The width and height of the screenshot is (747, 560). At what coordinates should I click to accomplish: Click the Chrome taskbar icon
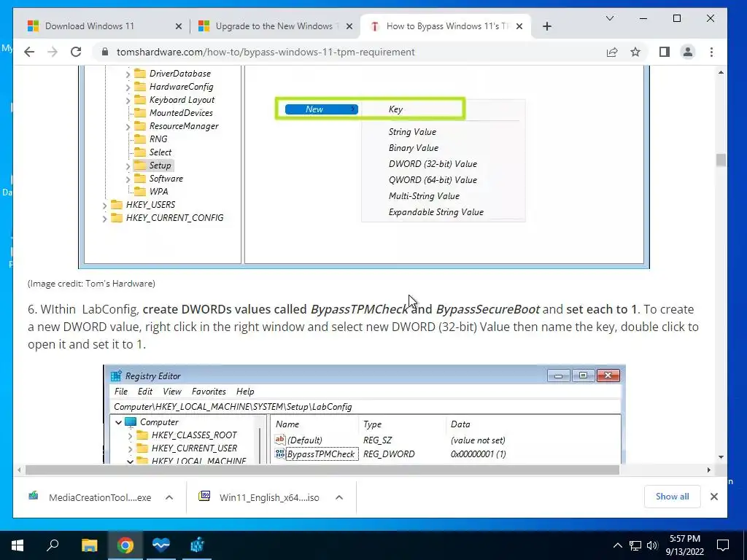coord(125,545)
